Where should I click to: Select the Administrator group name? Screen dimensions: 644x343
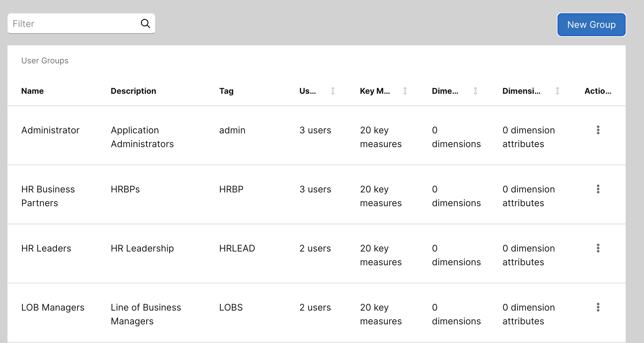[50, 130]
